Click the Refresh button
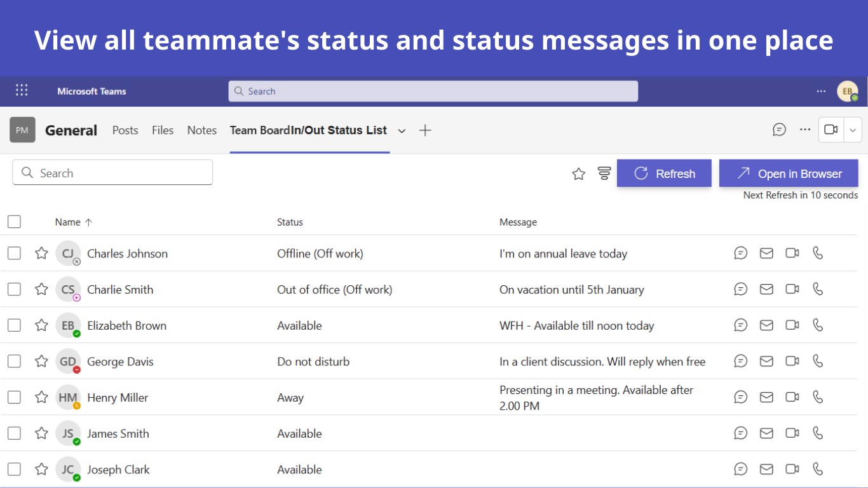This screenshot has height=488, width=868. (664, 173)
